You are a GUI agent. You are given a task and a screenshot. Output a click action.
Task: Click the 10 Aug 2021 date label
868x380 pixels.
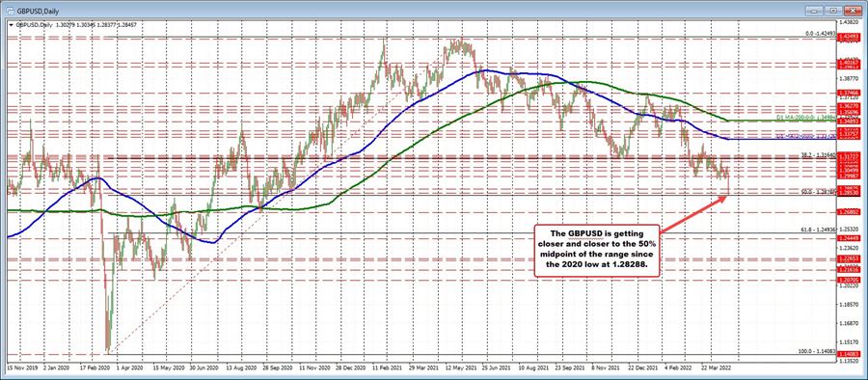pyautogui.click(x=532, y=366)
